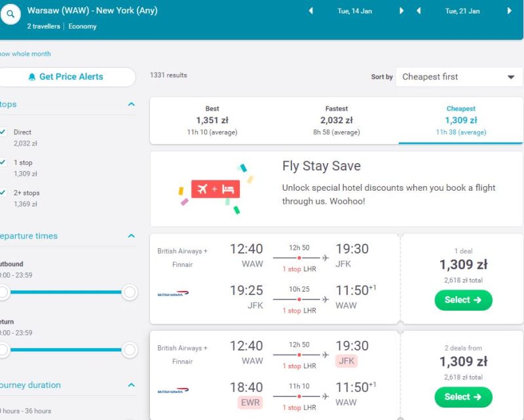Image resolution: width=524 pixels, height=420 pixels.
Task: Untick the 2+ stops filter
Action: tap(3, 193)
